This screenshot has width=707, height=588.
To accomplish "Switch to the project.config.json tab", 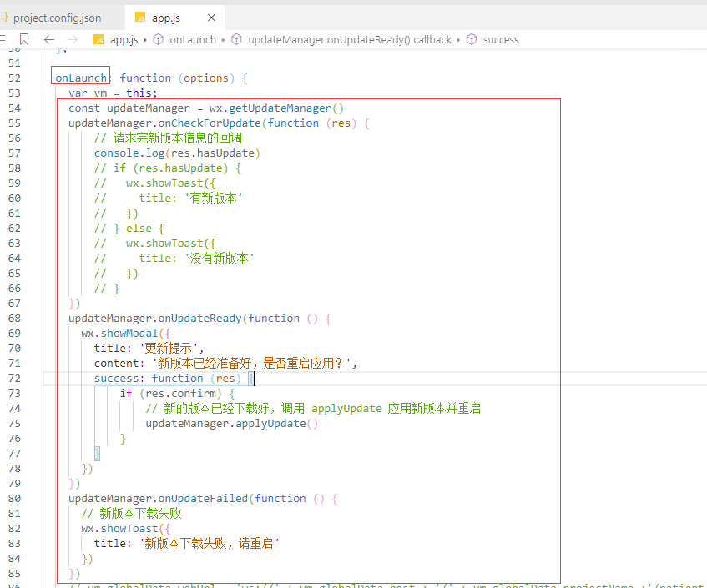I will [x=57, y=18].
